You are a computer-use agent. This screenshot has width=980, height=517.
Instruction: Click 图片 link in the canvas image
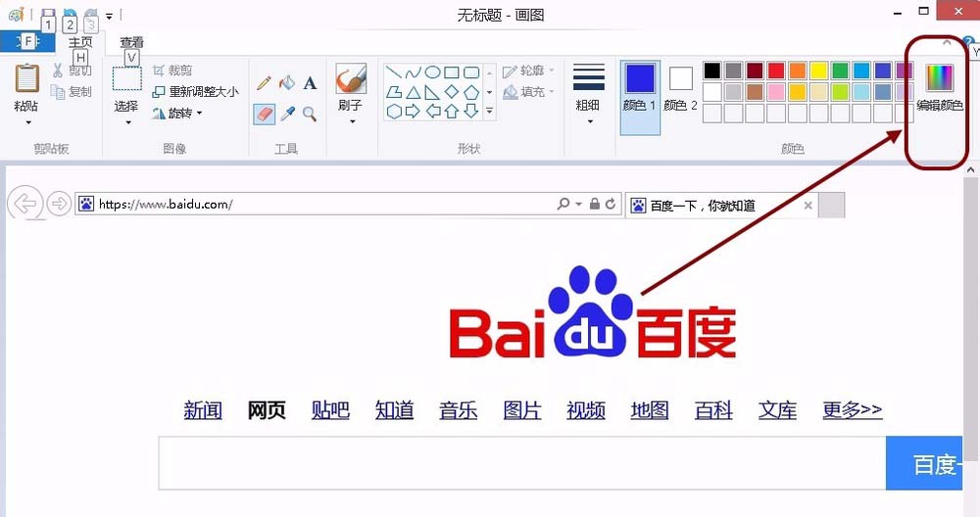(522, 410)
